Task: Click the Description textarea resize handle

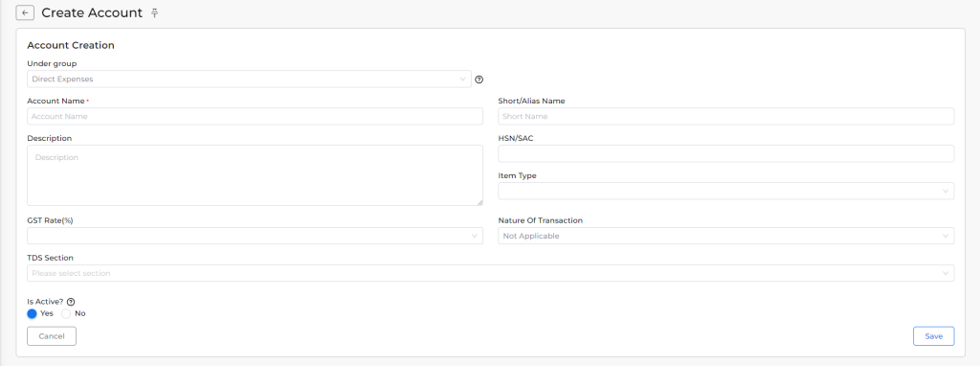Action: pos(479,202)
